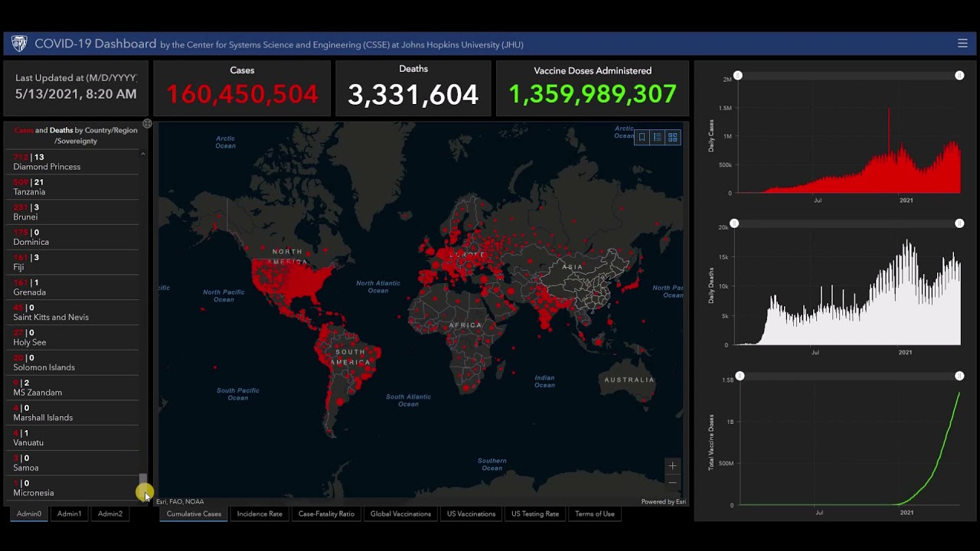Select the Case-Fatality Ratio map tab
Screen dimensions: 980x551
(x=326, y=514)
